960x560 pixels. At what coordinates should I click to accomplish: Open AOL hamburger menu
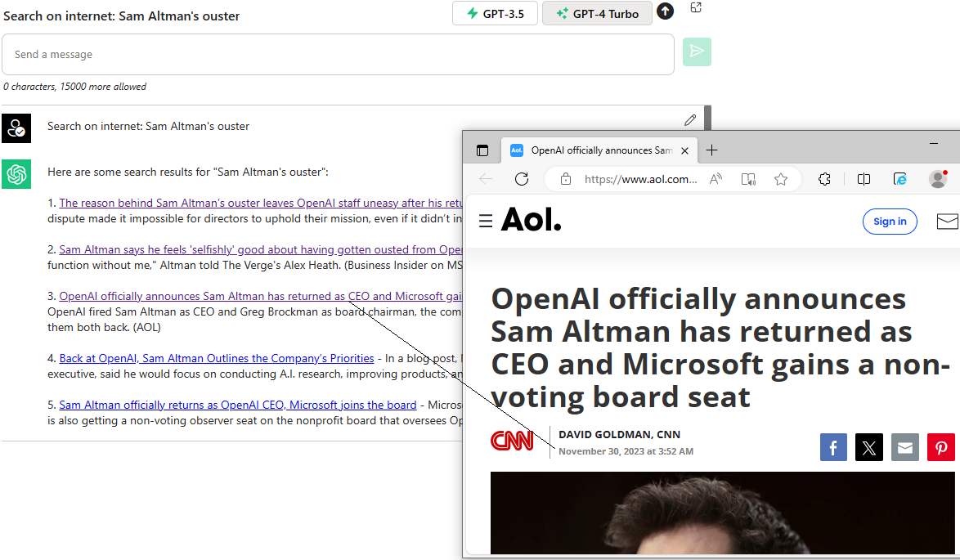[x=486, y=221]
